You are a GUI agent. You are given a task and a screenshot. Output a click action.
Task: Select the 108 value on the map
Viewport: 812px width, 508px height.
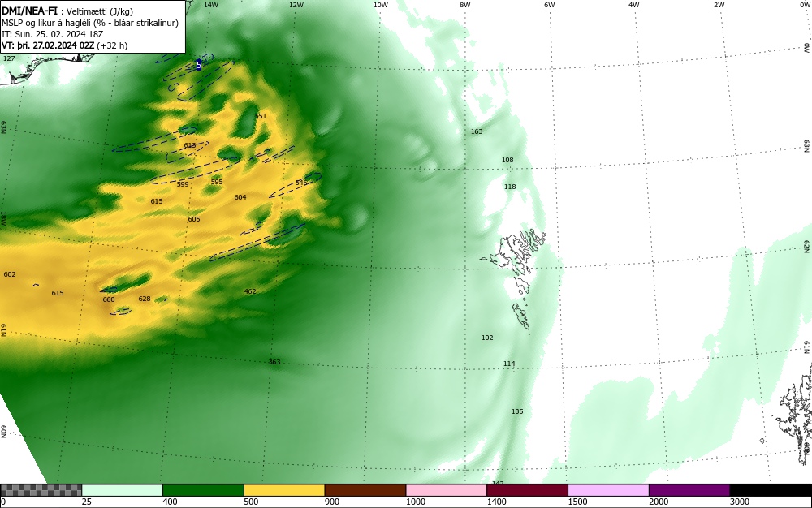pyautogui.click(x=508, y=160)
